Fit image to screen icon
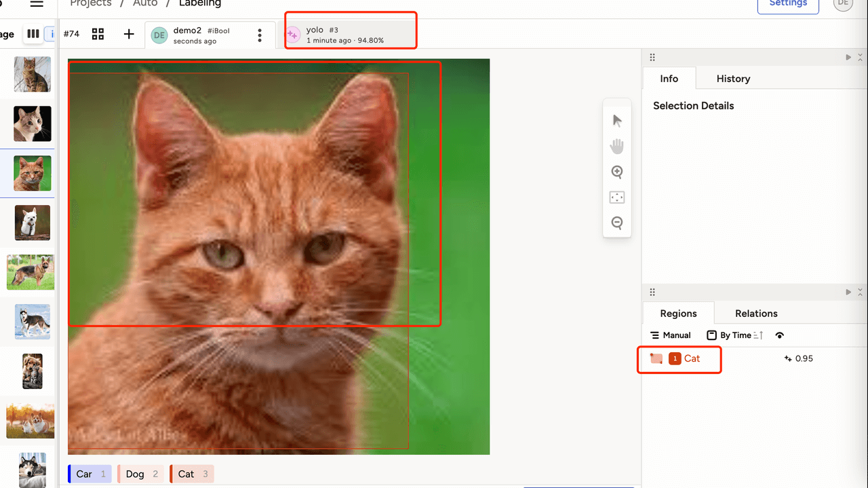868x488 pixels. 617,198
